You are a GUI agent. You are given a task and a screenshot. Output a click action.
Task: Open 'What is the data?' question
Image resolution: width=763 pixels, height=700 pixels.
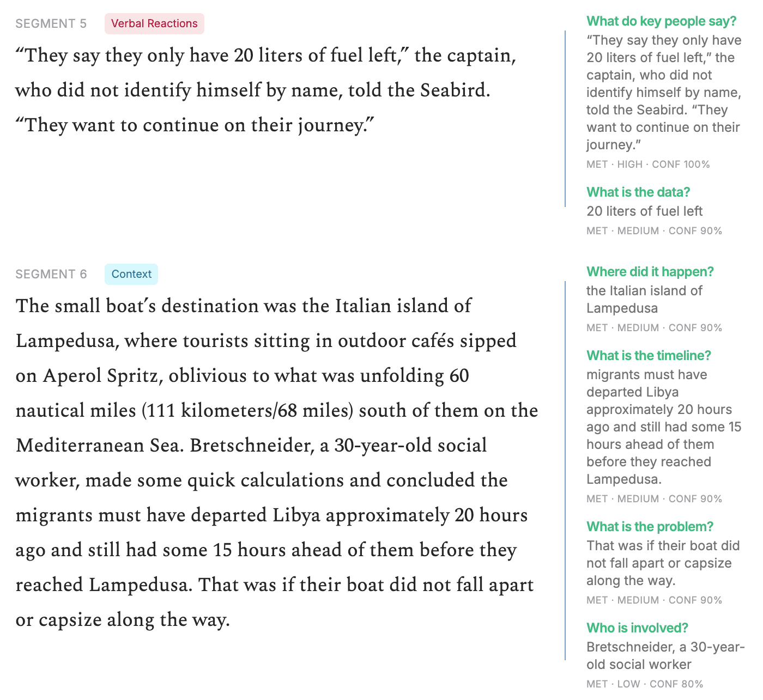coord(638,192)
